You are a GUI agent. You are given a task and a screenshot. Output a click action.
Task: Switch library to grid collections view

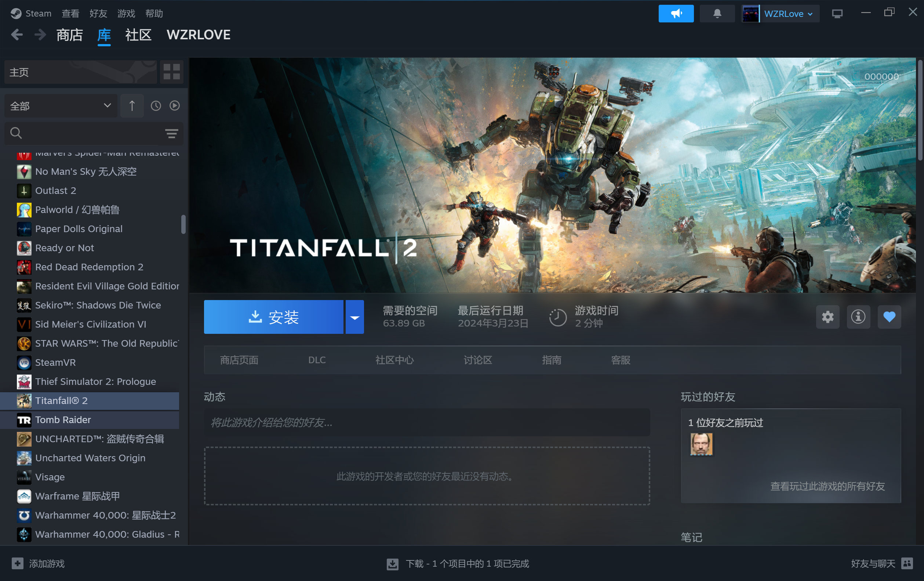(171, 72)
